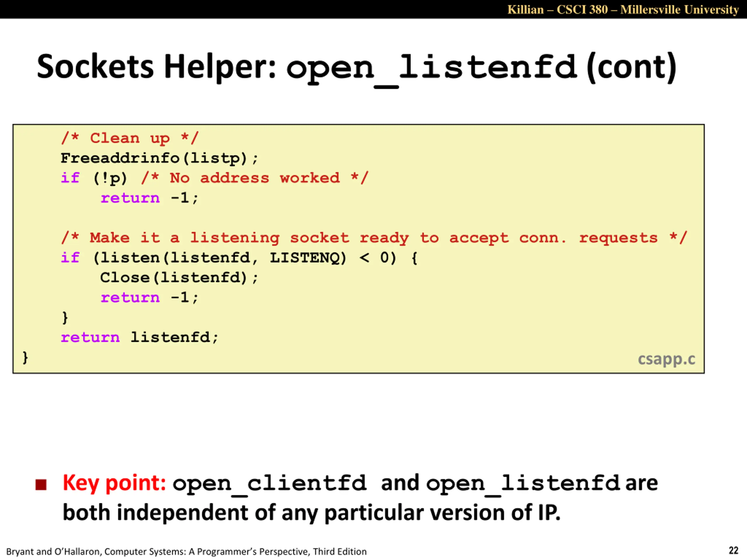Click the footer 'Bryant and O'Hallaron, Computer Systems' citation
The image size is (747, 560).
(x=186, y=552)
